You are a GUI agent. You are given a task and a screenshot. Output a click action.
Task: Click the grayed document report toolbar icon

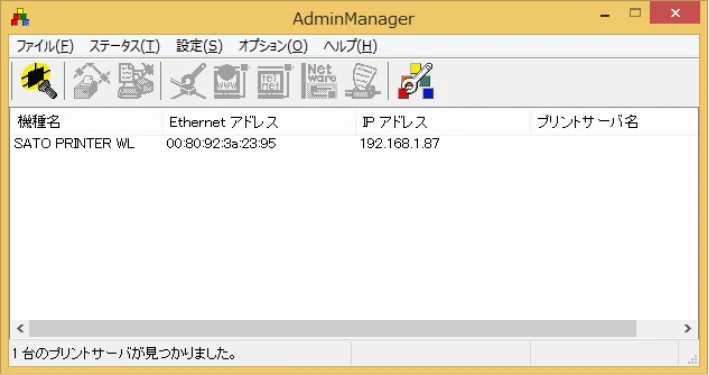[363, 81]
